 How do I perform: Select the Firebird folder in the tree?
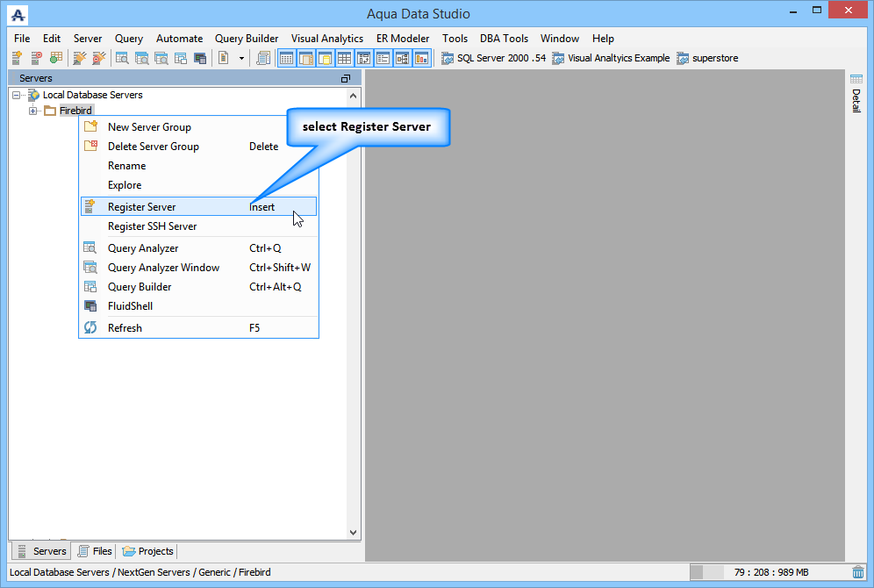coord(75,111)
